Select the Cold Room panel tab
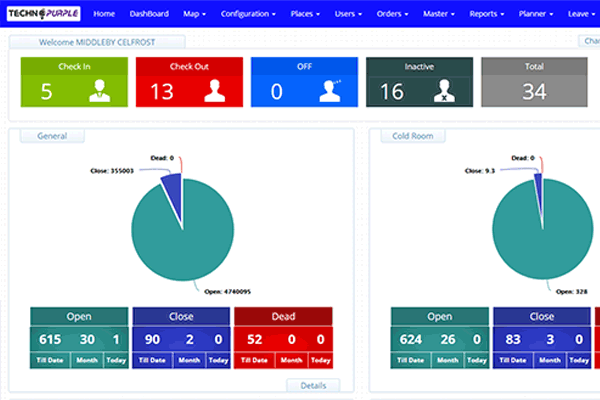This screenshot has width=600, height=400. pyautogui.click(x=413, y=136)
